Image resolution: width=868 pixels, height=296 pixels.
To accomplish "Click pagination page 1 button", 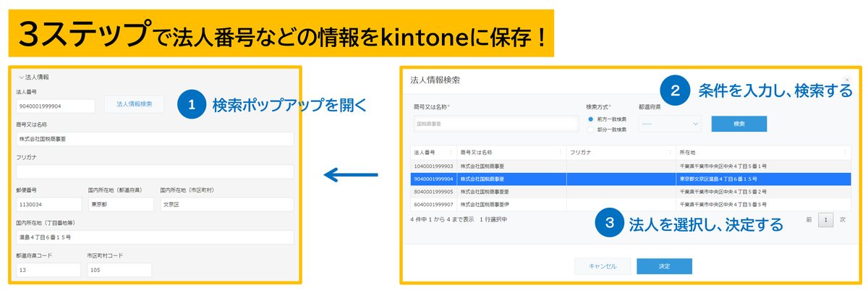I will tap(825, 219).
